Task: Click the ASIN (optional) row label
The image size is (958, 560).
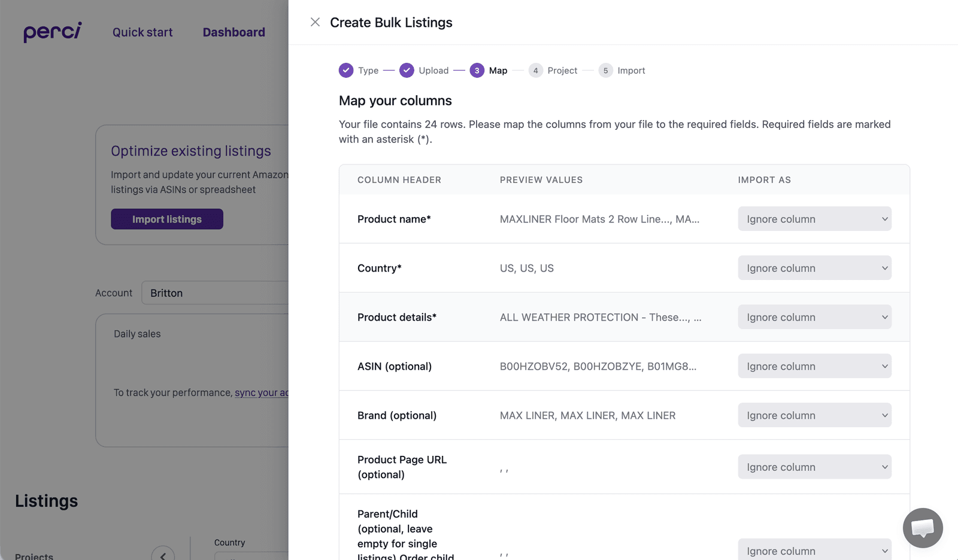Action: [x=395, y=366]
